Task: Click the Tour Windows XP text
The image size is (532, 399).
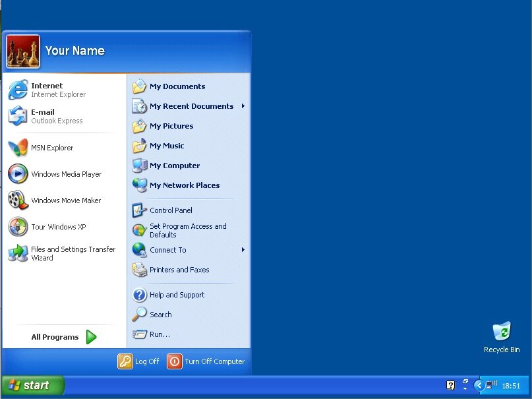Action: click(59, 227)
